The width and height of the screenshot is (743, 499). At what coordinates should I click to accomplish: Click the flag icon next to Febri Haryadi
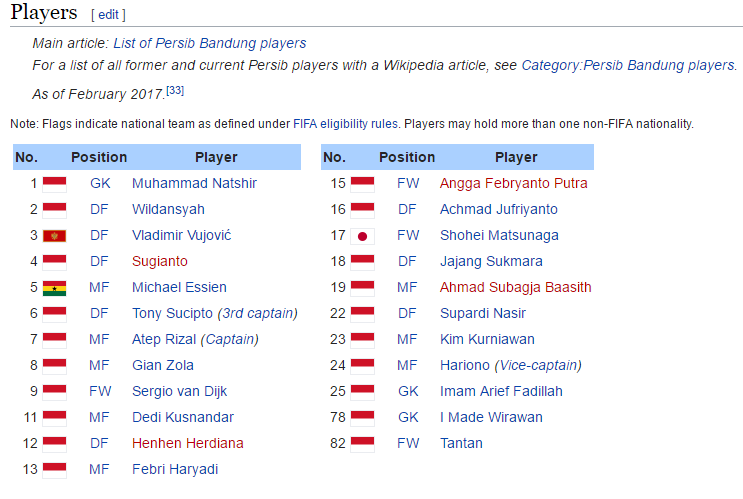click(x=54, y=470)
